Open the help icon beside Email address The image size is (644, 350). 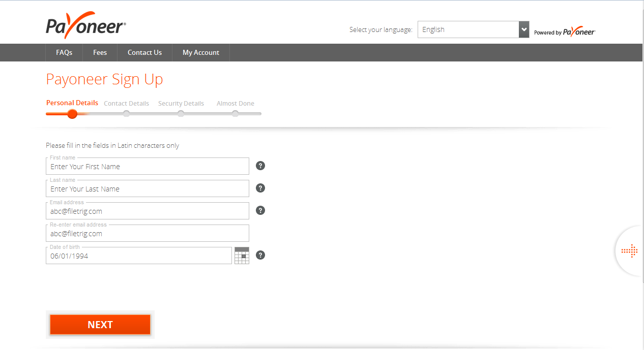pos(260,210)
